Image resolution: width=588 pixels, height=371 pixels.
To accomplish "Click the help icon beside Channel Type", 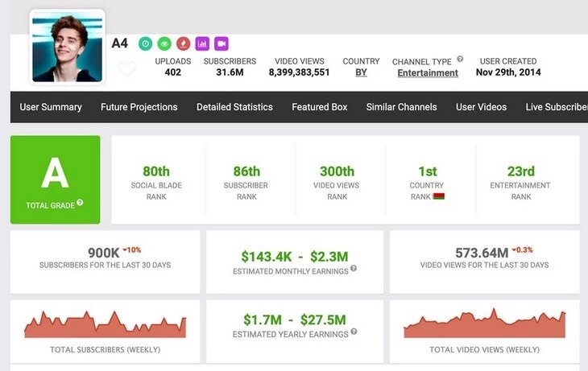I will coord(460,59).
